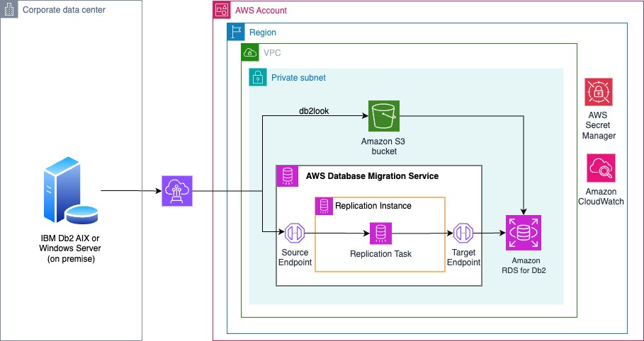
Task: Select 'AWS Database Migration Service' title
Action: click(x=372, y=176)
